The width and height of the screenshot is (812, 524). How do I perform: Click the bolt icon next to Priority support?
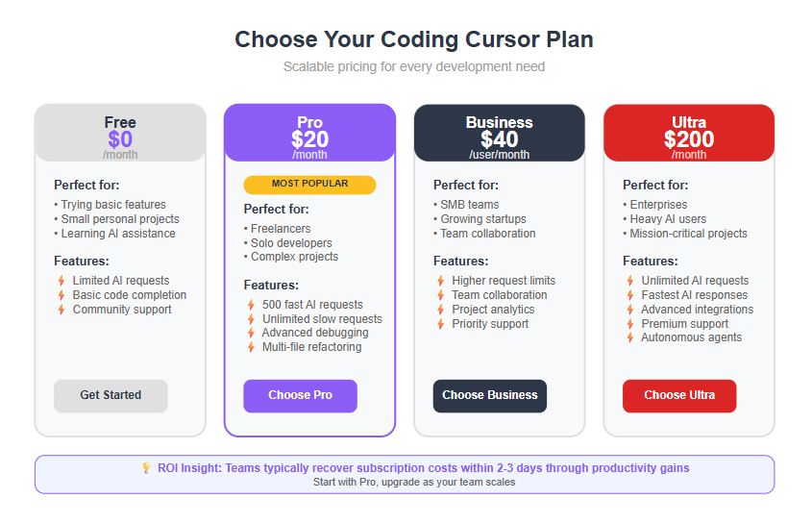pos(441,324)
